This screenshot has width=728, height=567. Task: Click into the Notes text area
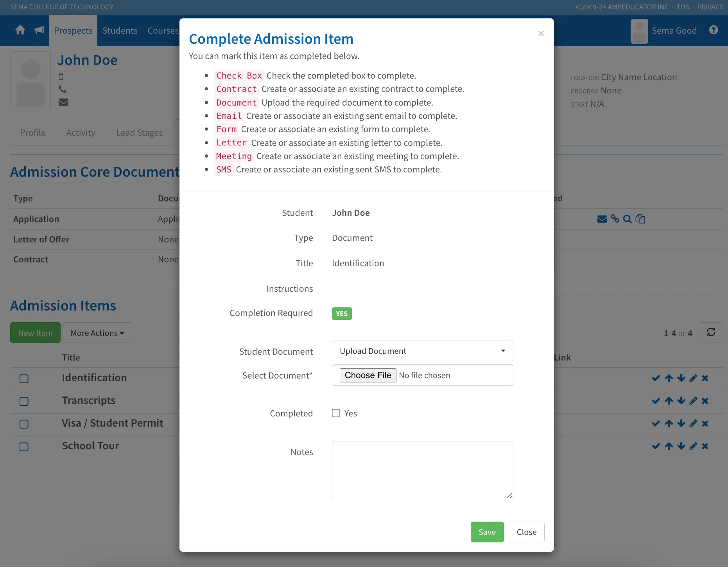pos(422,470)
